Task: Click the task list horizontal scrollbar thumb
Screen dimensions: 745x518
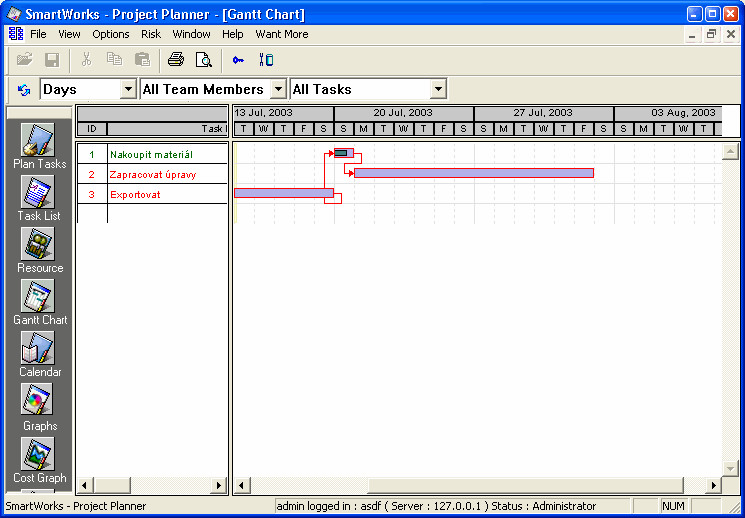Action: (112, 485)
